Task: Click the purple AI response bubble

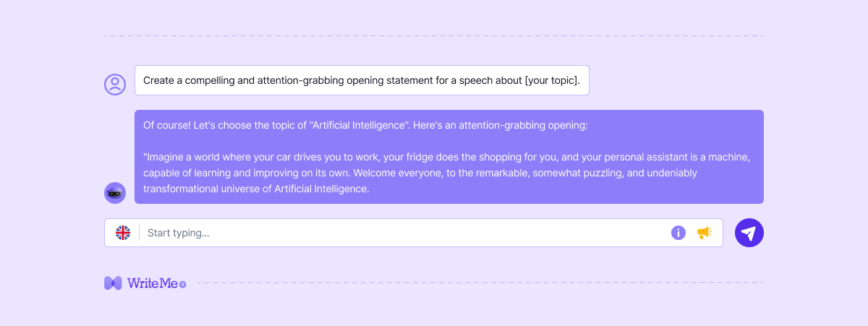Action: (x=448, y=157)
